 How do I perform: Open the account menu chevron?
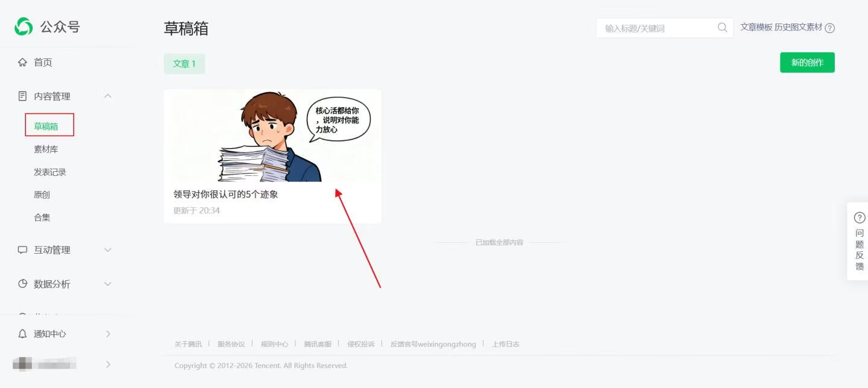coord(108,364)
